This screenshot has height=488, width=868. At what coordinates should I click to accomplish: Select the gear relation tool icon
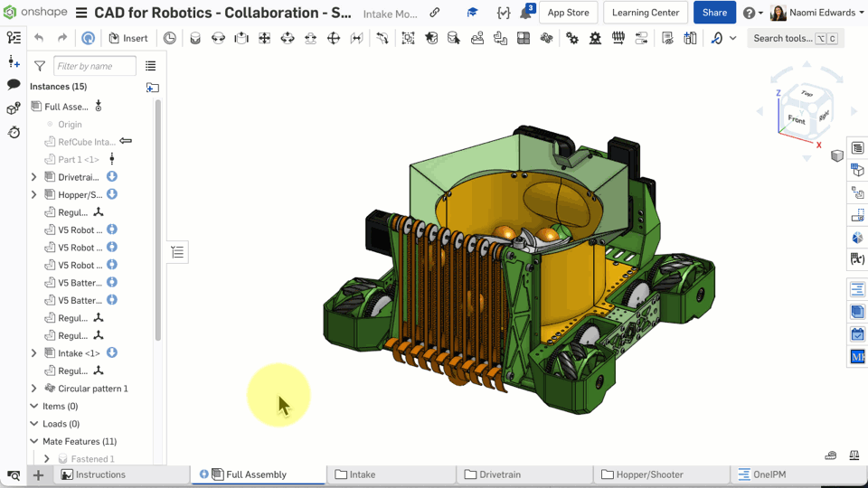click(572, 38)
